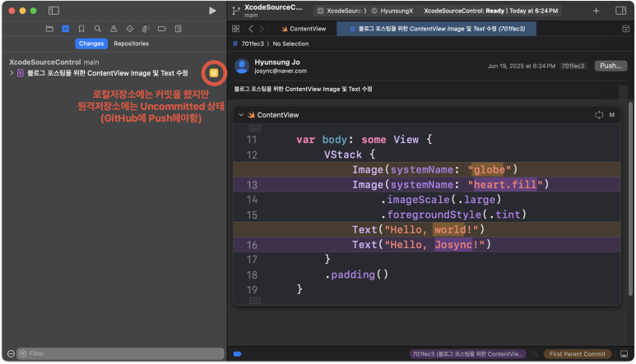Open the Project navigator folder icon
The height and width of the screenshot is (364, 636).
coord(49,29)
